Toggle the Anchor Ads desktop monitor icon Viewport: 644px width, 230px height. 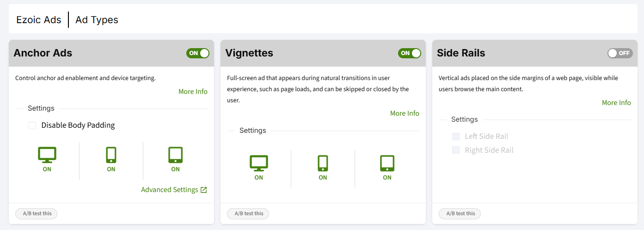47,155
